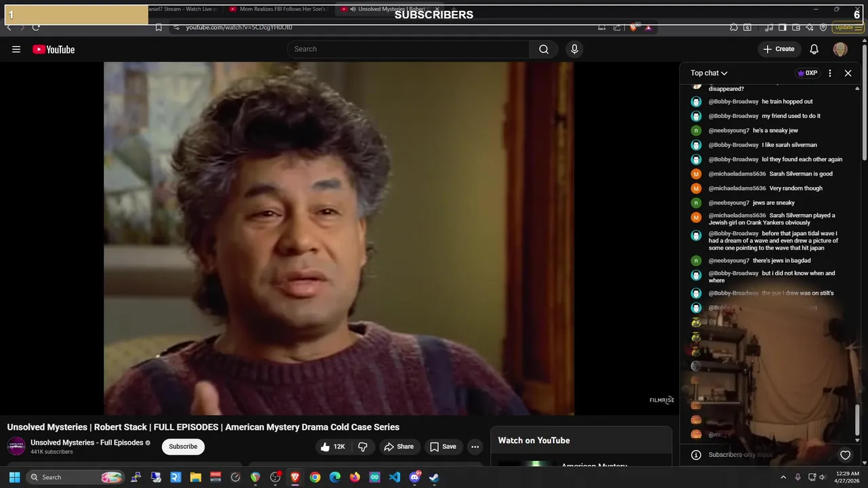Click the "Watch on YouTube" heading

[x=534, y=441]
